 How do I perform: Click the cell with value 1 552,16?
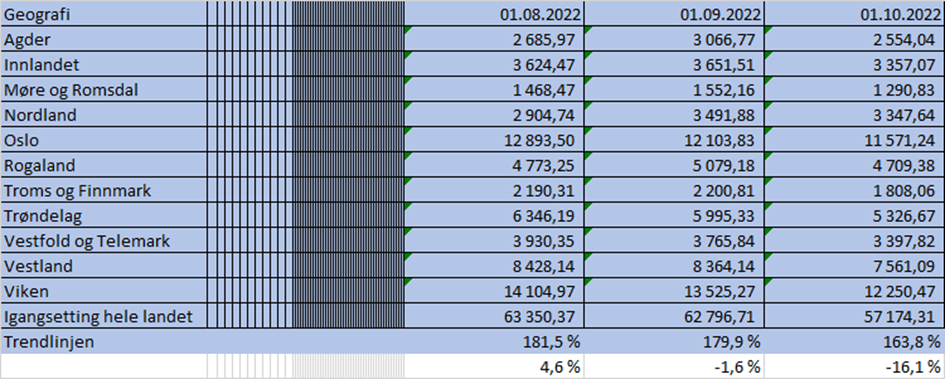click(x=673, y=89)
